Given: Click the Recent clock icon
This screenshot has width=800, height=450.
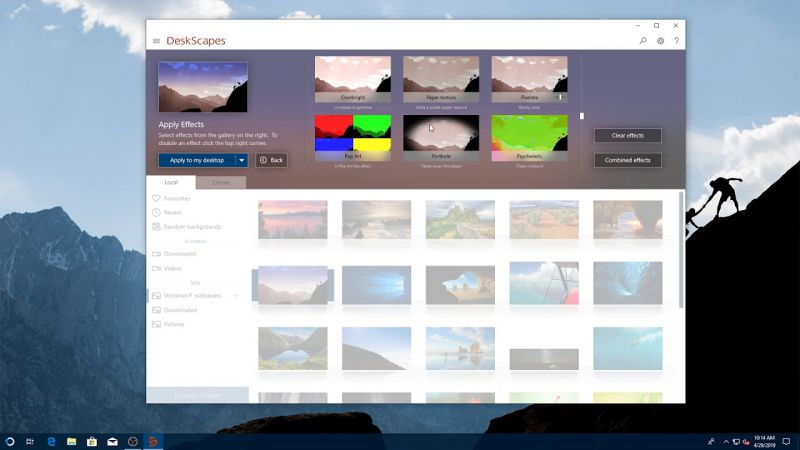Looking at the screenshot, I should 156,212.
